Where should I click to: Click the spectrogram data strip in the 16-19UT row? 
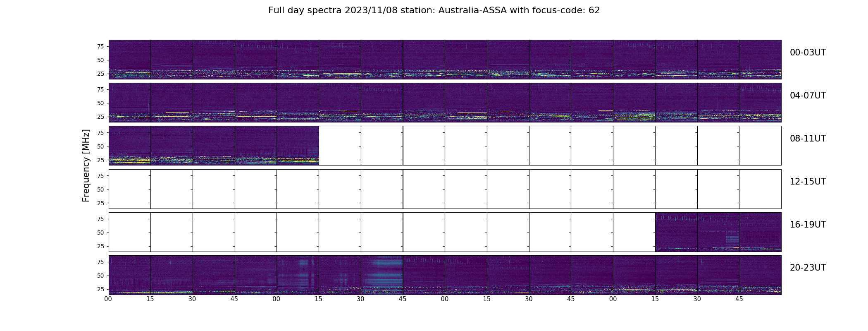pos(718,232)
